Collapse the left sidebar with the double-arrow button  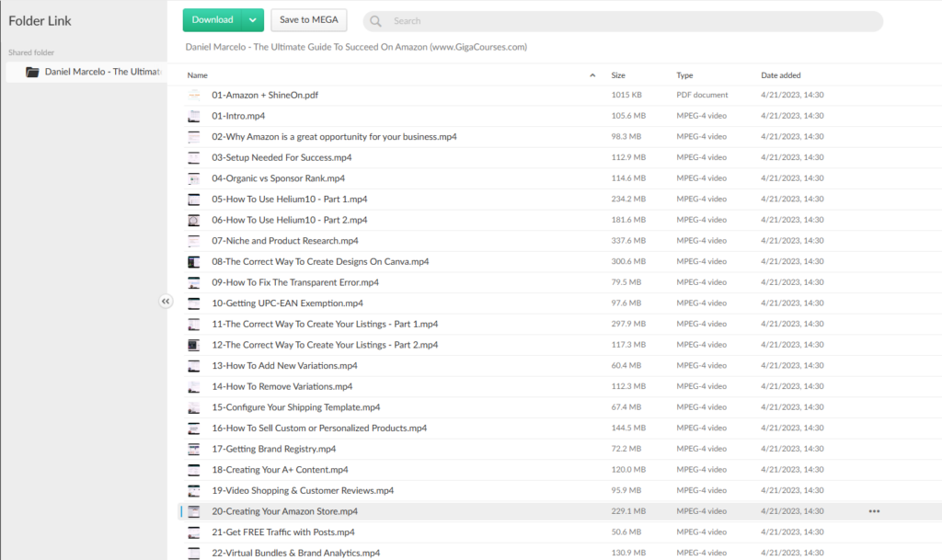[166, 301]
